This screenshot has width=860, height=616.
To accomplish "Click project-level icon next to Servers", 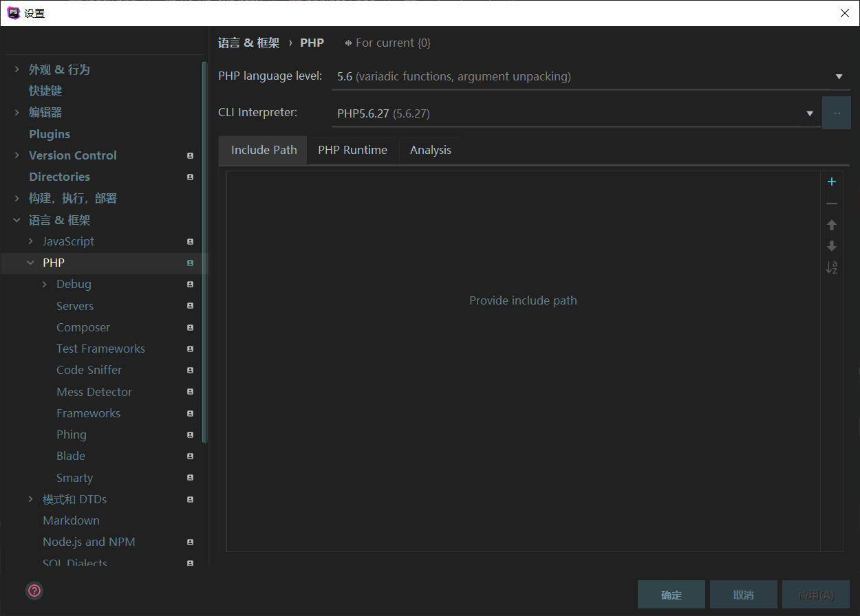I will (190, 306).
